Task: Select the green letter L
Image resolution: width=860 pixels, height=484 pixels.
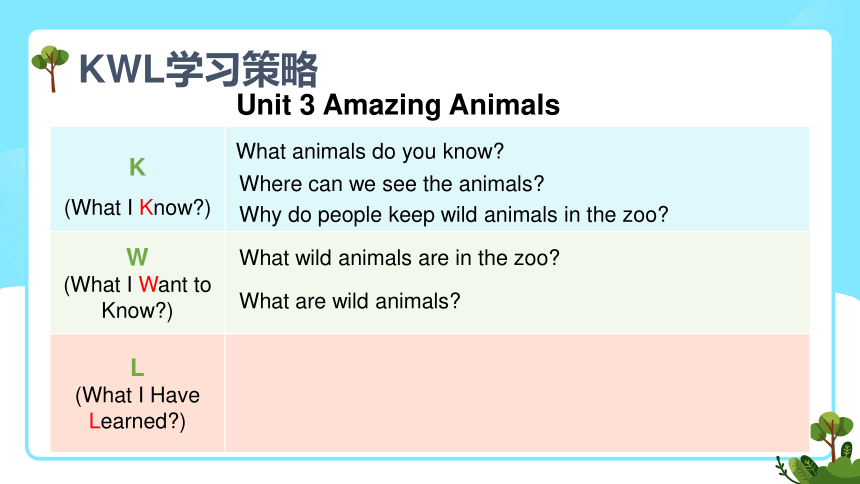Action: point(137,367)
